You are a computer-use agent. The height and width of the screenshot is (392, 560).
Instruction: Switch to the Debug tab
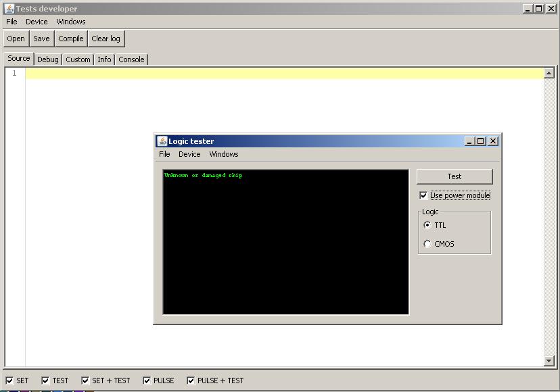click(x=48, y=59)
